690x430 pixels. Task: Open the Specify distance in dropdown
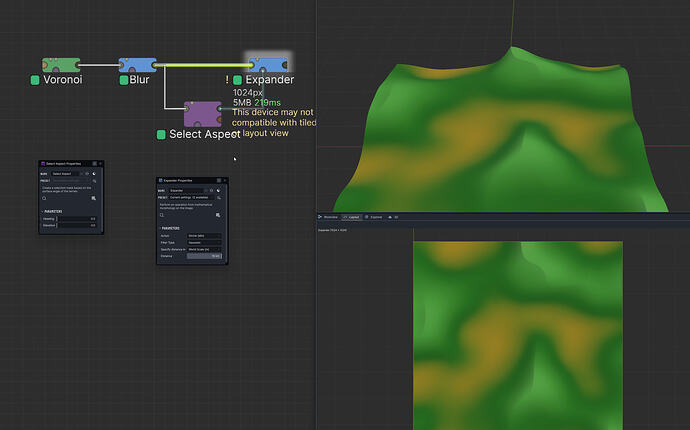coord(204,250)
